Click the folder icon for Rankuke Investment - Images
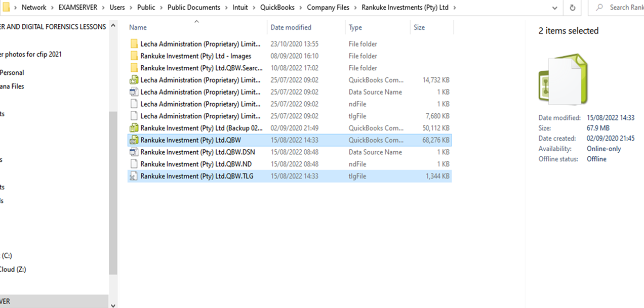Viewport: 644px width, 308px height. [134, 56]
